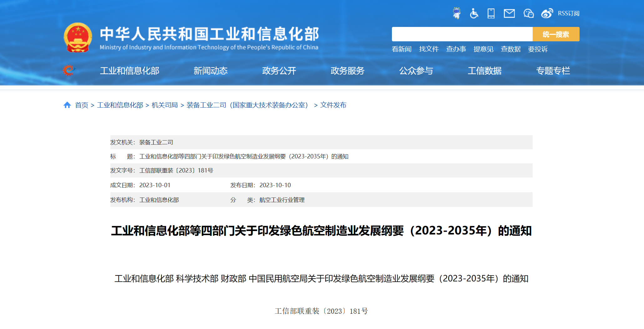
Task: Click the RSS订阅 link
Action: click(569, 13)
